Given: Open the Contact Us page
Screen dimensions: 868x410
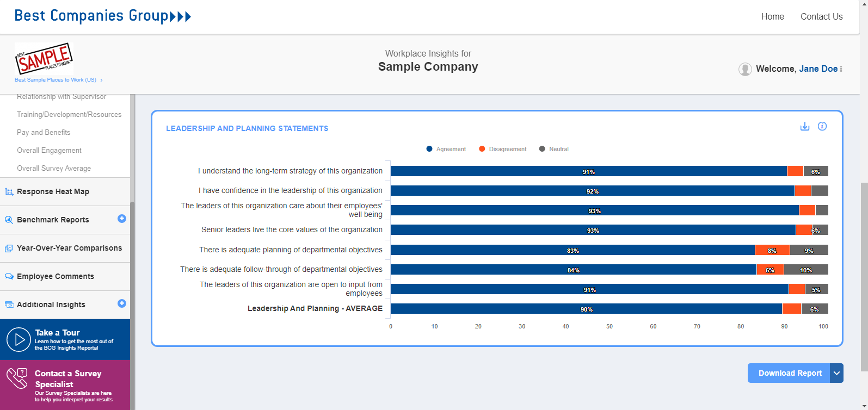Looking at the screenshot, I should click(822, 16).
